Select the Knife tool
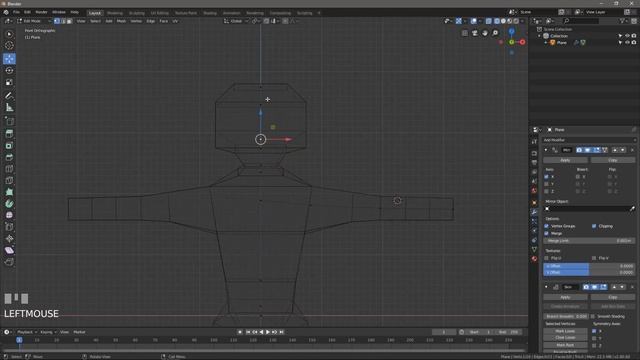Screen dimensions: 640x360 pos(9,180)
